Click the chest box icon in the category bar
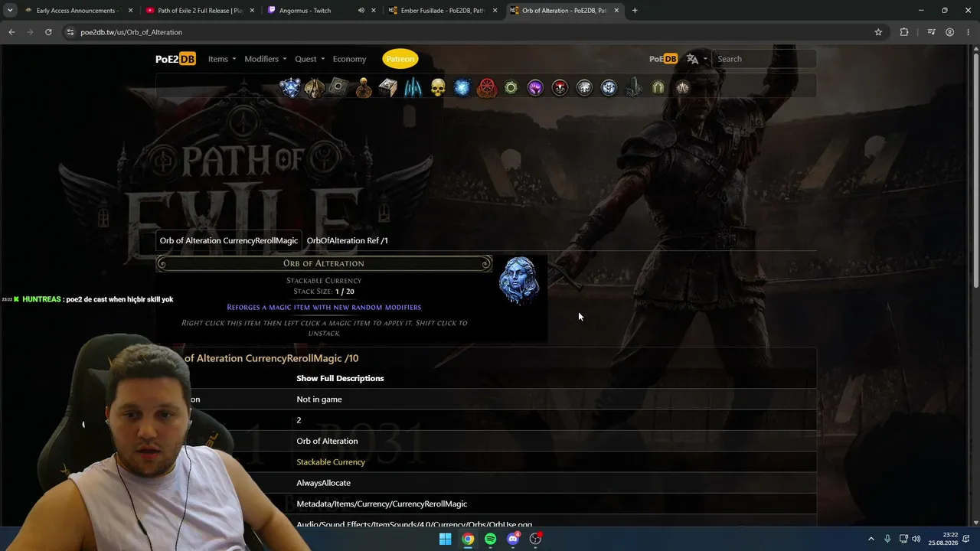Image resolution: width=980 pixels, height=551 pixels. click(x=388, y=88)
